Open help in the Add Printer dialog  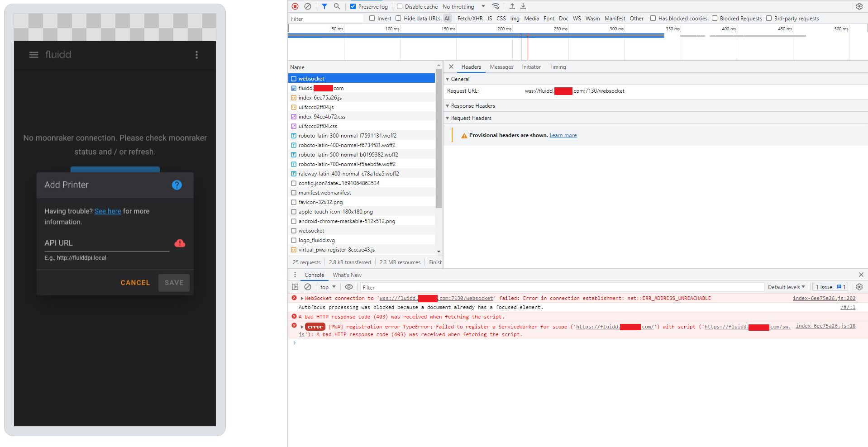coord(176,185)
